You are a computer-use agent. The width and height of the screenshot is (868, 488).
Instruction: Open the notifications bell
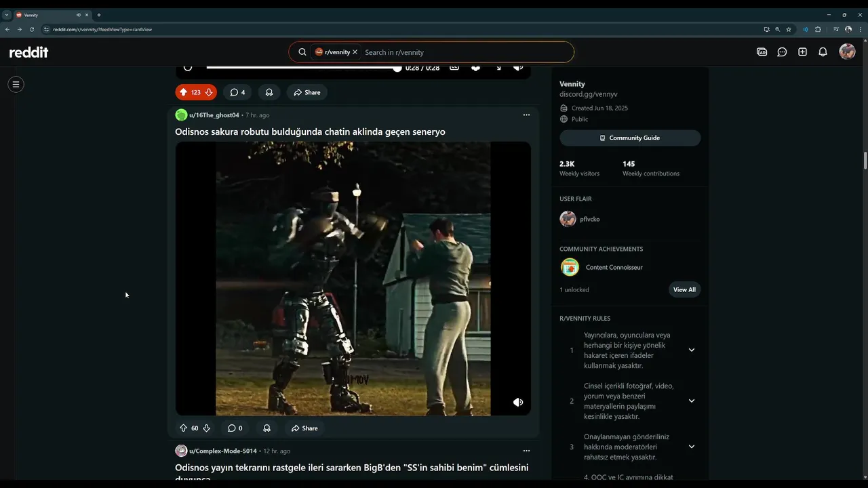[823, 52]
